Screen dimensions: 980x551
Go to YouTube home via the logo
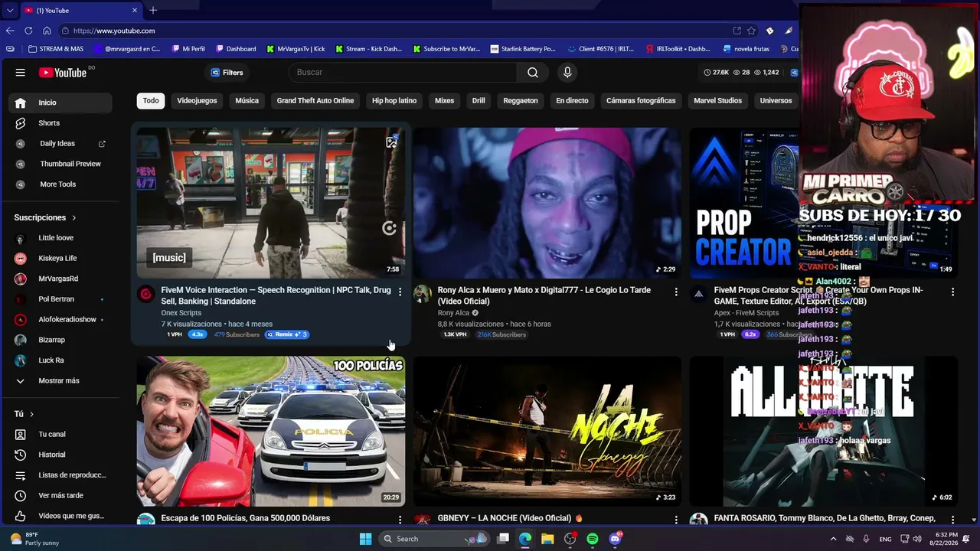click(x=64, y=73)
